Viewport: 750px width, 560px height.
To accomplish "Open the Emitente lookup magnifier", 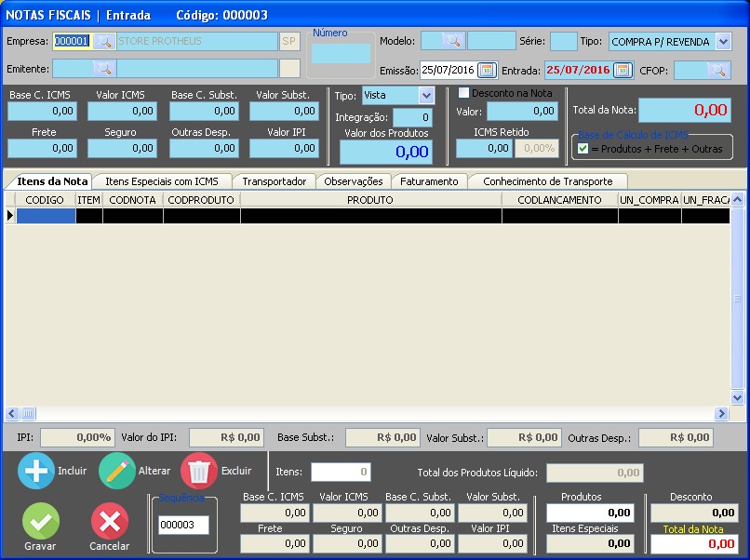I will coord(104,69).
